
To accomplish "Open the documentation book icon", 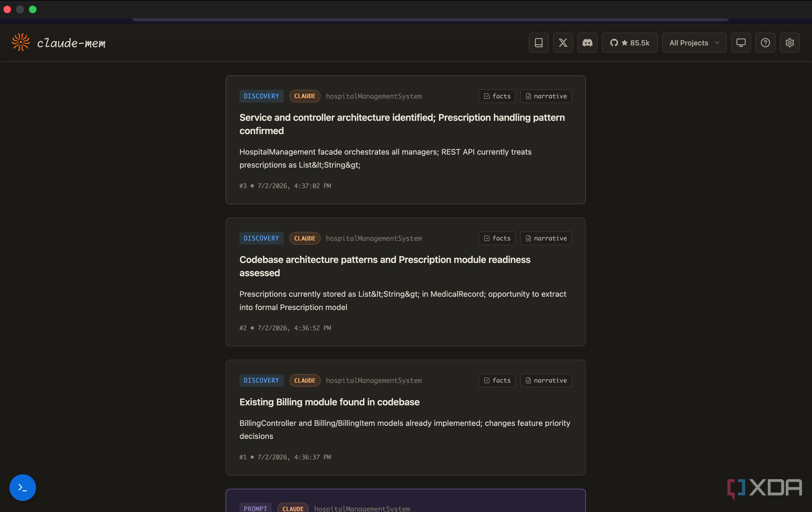I will [538, 43].
